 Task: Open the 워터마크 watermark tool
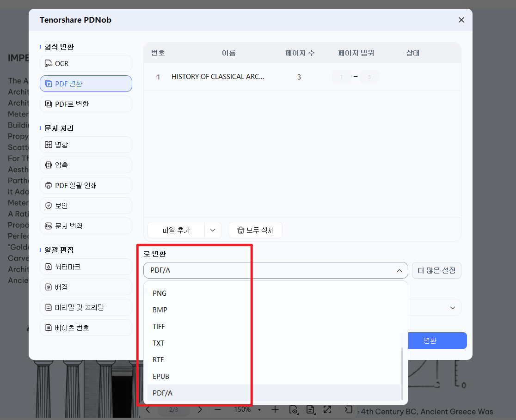tap(86, 267)
